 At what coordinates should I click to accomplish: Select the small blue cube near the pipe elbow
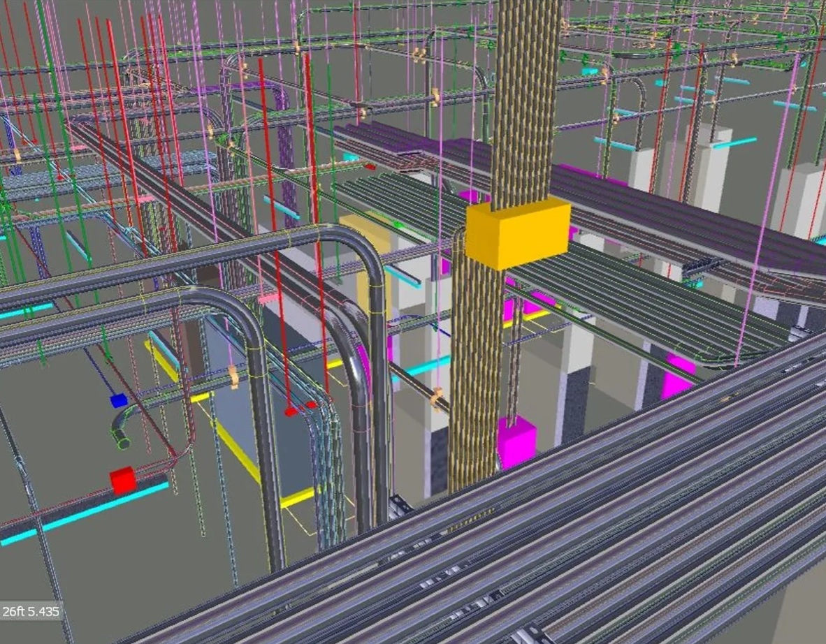[x=119, y=401]
